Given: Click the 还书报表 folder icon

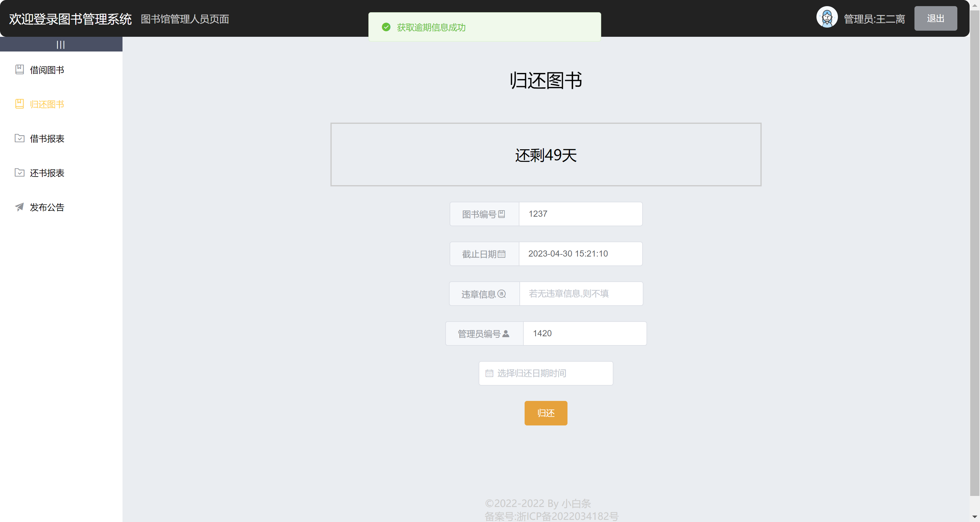Looking at the screenshot, I should [x=19, y=173].
